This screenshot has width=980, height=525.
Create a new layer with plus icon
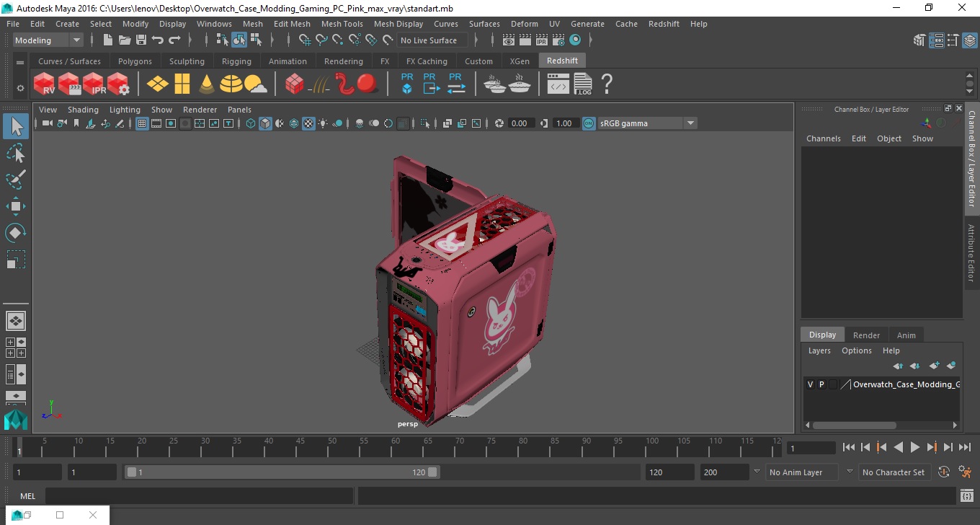click(935, 366)
